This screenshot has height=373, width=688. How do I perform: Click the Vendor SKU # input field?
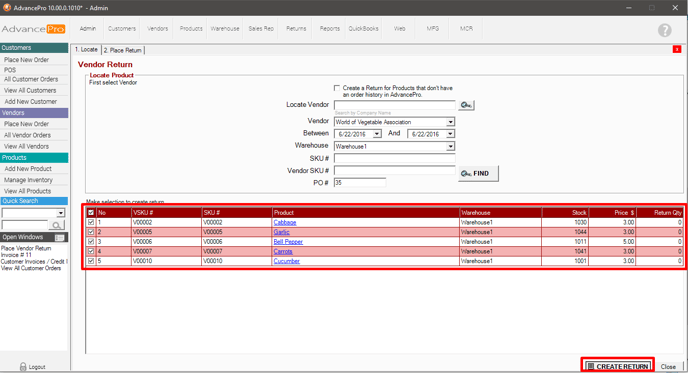tap(394, 170)
